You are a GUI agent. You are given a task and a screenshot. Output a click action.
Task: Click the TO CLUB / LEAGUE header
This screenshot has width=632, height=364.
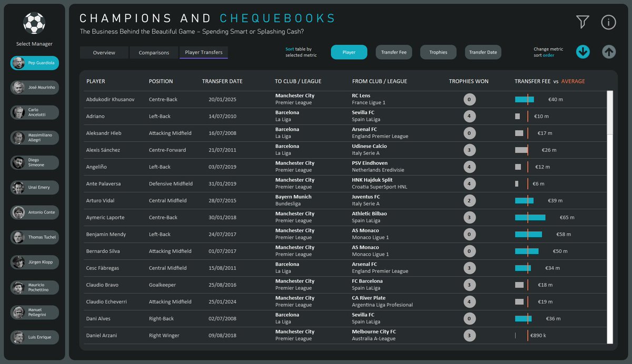pyautogui.click(x=298, y=82)
